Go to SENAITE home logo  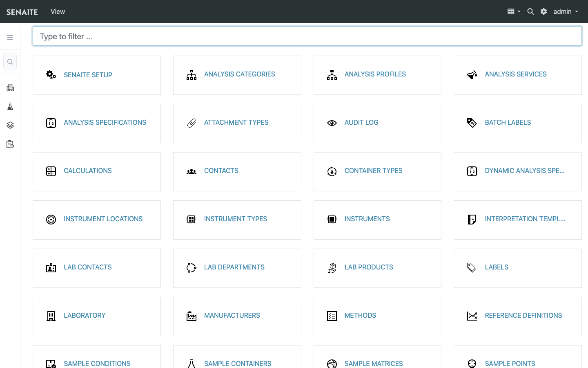pos(22,12)
